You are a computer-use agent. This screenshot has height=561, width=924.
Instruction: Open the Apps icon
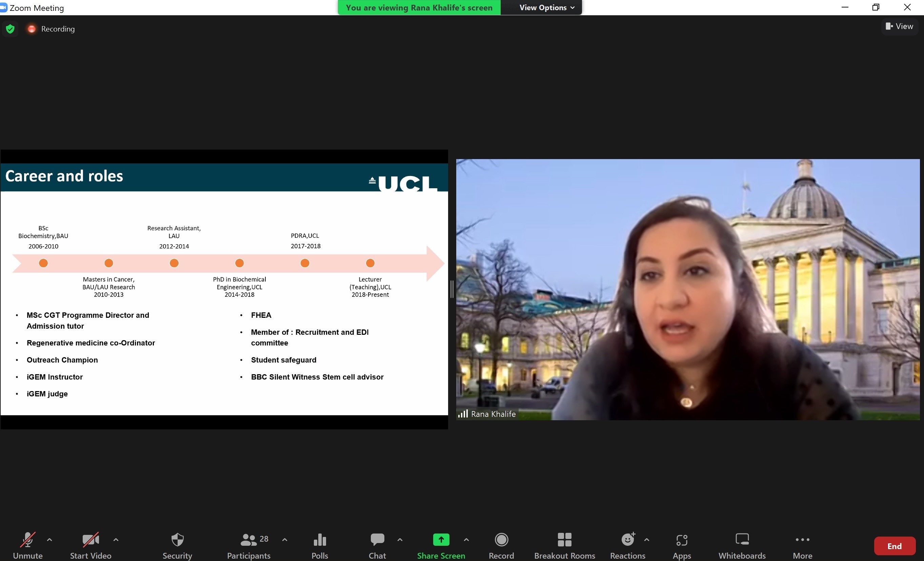[x=682, y=546]
